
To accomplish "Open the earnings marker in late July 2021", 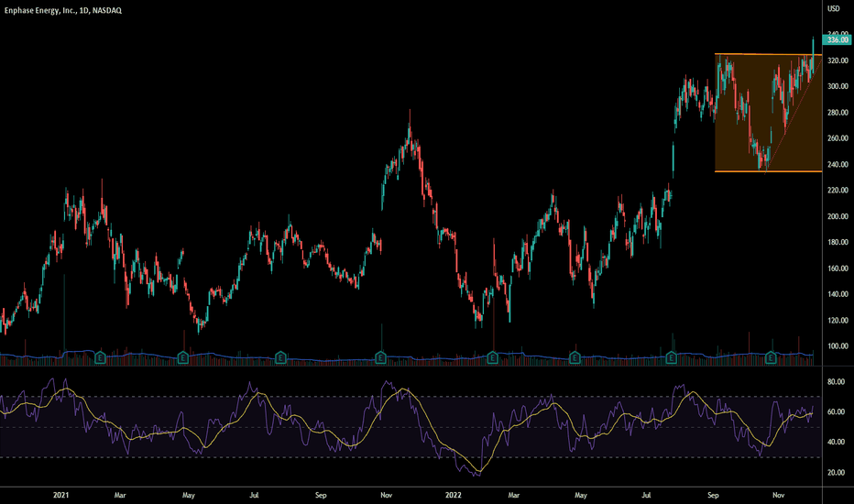I will [280, 358].
